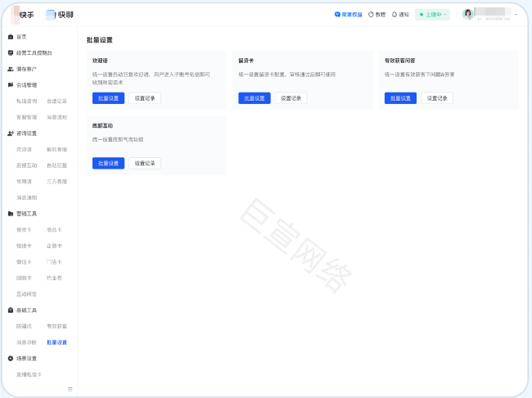Select 会话管理 section heading
This screenshot has width=532, height=398.
(26, 85)
